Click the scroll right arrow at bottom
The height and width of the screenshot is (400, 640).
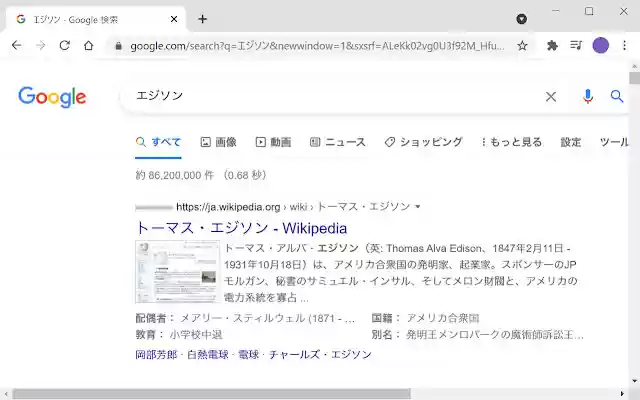pyautogui.click(x=622, y=393)
